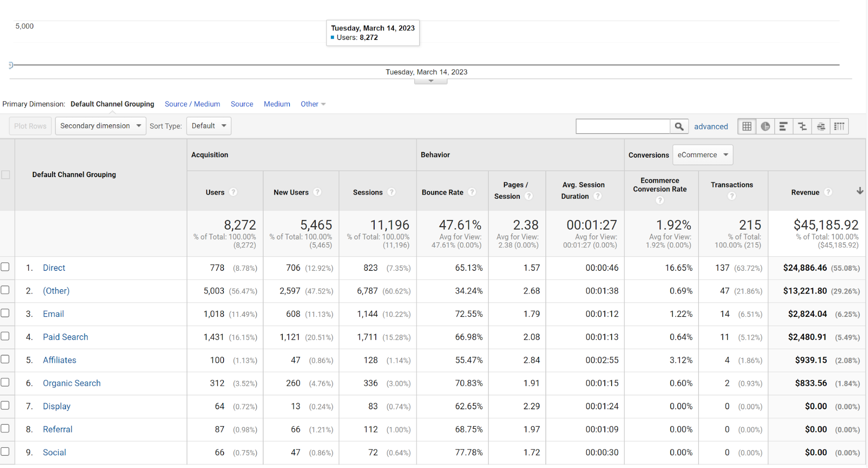Open the Paid Search channel report
This screenshot has height=468, width=868.
[x=65, y=337]
